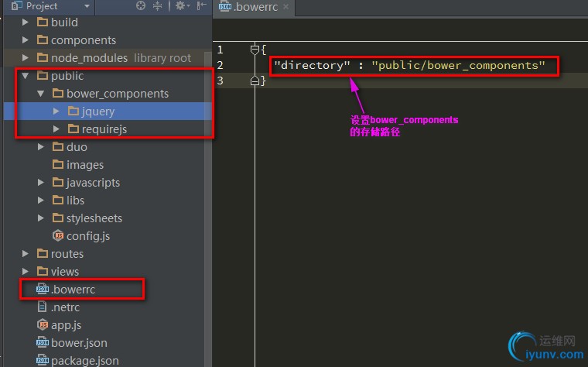Hide the Project panel with the hide icon

(x=201, y=5)
